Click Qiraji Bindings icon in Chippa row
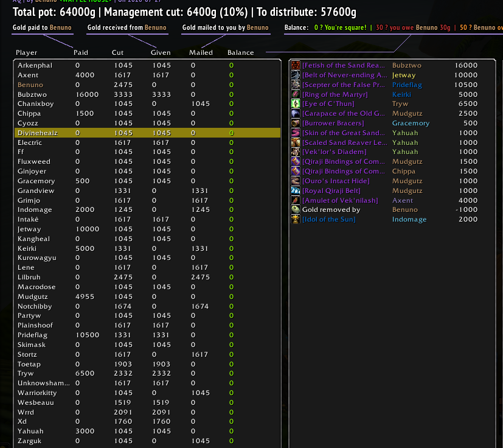This screenshot has width=503, height=448. point(296,171)
